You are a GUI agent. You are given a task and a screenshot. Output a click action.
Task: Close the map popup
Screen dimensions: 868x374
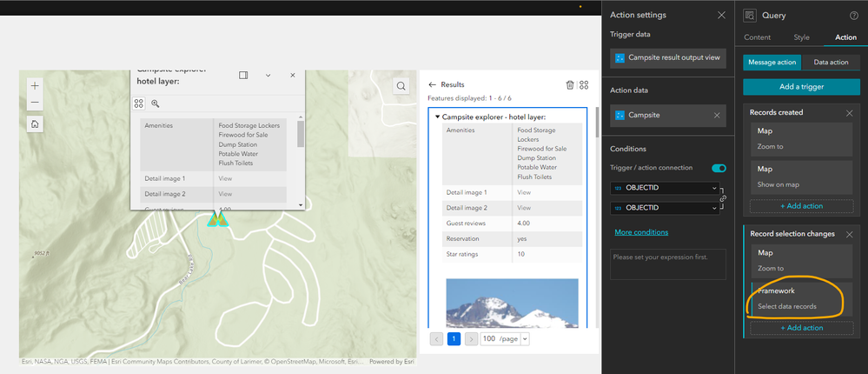click(x=293, y=76)
